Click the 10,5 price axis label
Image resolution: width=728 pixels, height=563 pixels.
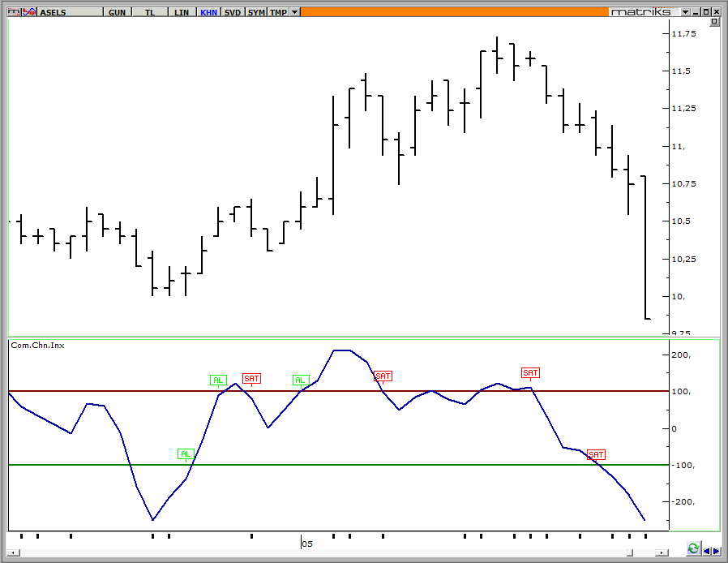click(681, 221)
